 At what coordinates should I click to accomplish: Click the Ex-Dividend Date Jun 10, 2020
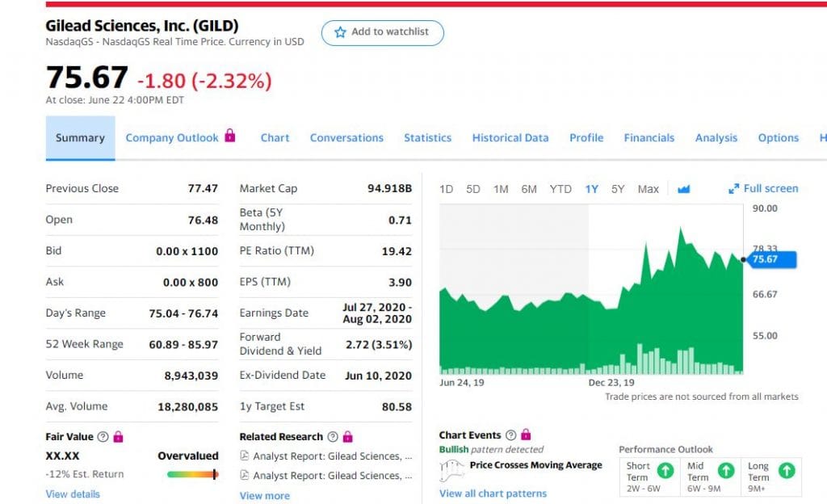point(378,376)
